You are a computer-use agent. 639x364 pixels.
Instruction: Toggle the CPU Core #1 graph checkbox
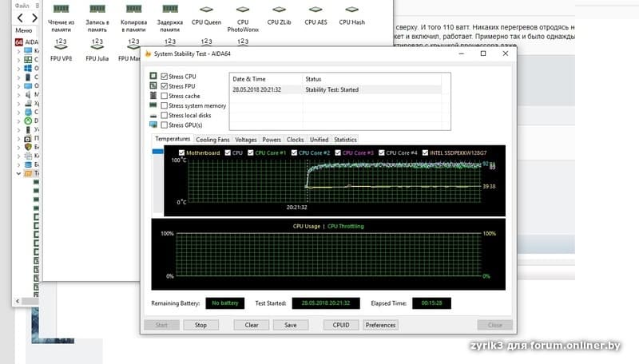click(251, 152)
